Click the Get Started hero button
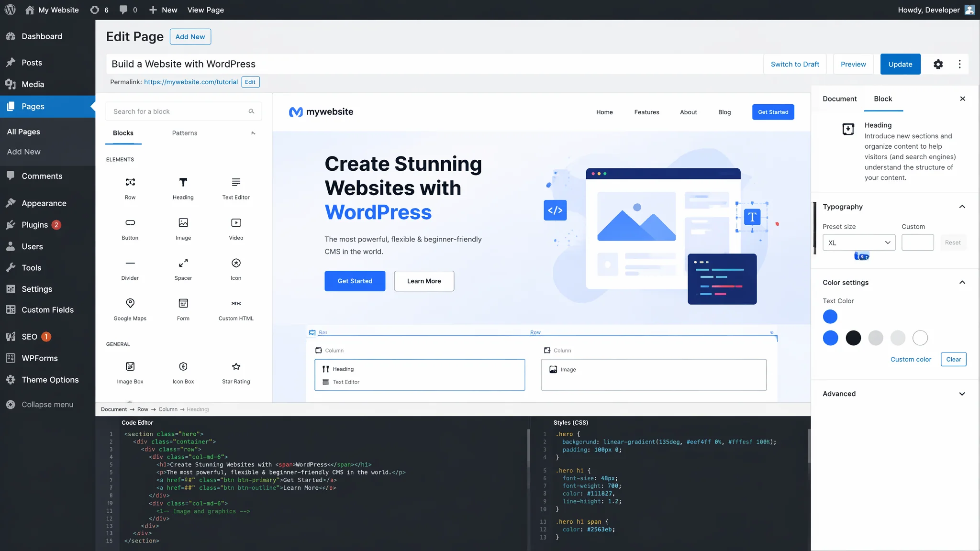 (x=355, y=281)
